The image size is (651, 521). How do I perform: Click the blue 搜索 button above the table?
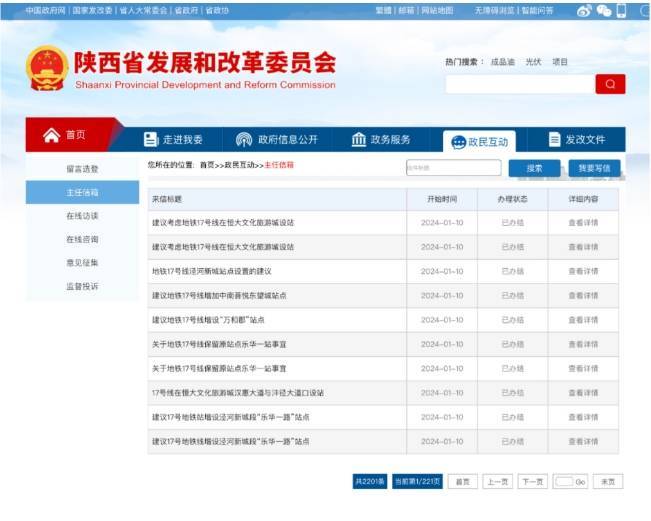pyautogui.click(x=534, y=168)
